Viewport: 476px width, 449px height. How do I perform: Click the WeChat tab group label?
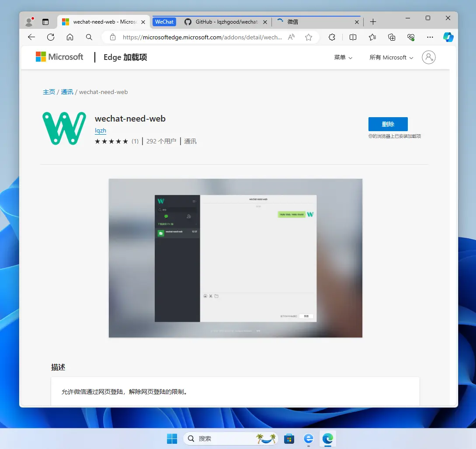164,22
